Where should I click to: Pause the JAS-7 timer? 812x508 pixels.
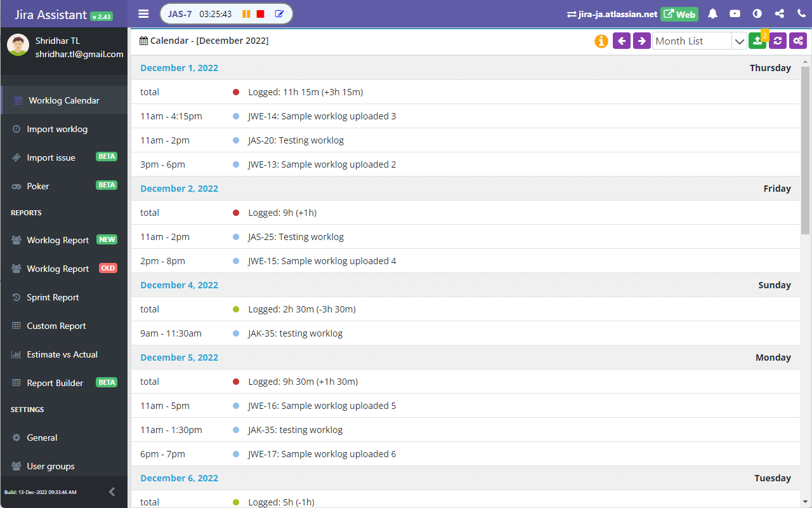(x=246, y=14)
